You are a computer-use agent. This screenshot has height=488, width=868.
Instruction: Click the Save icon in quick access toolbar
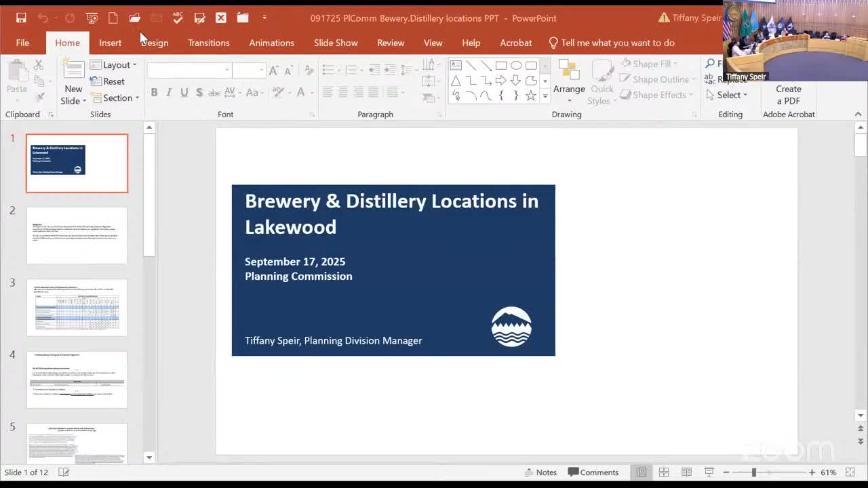point(21,18)
